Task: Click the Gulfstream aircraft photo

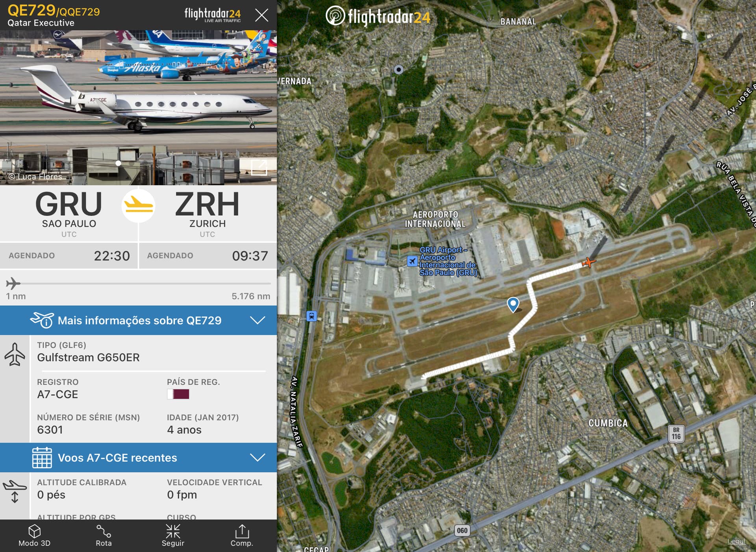Action: tap(138, 107)
